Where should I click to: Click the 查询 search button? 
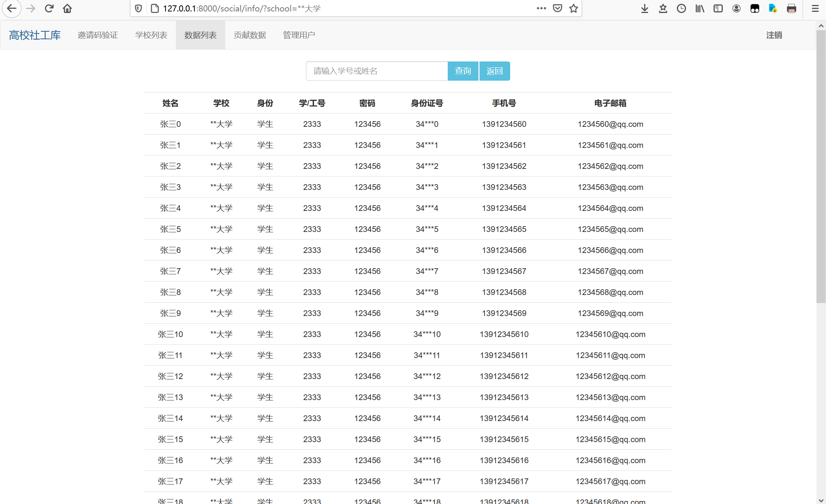click(463, 71)
